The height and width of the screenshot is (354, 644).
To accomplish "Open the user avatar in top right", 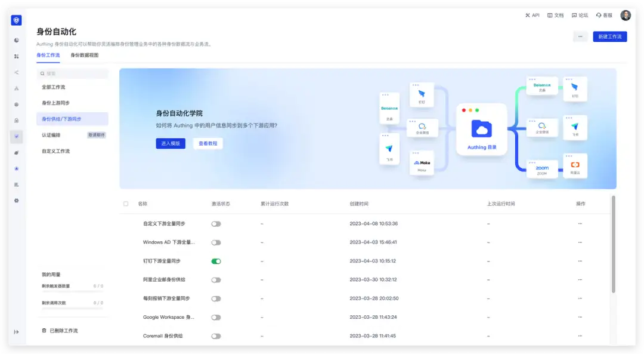I will pos(626,15).
